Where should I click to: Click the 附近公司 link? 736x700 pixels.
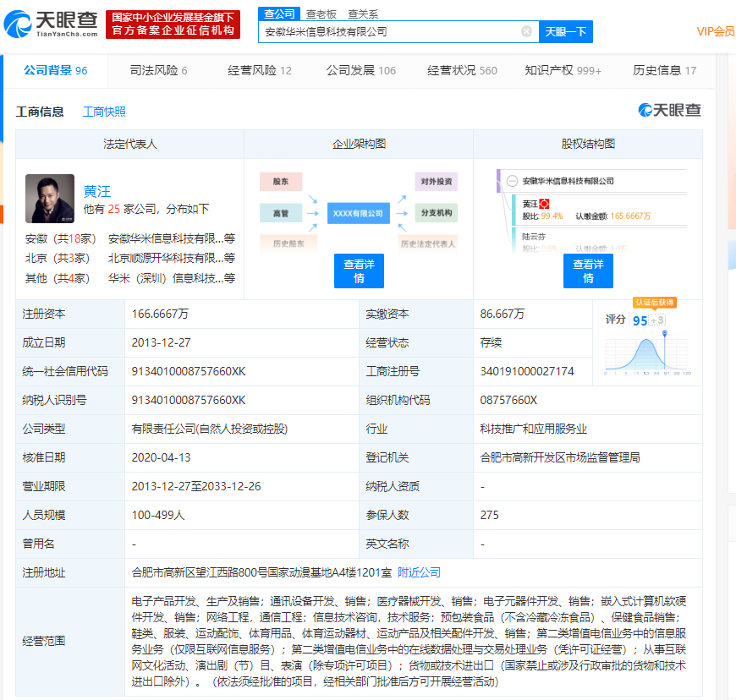tap(419, 572)
